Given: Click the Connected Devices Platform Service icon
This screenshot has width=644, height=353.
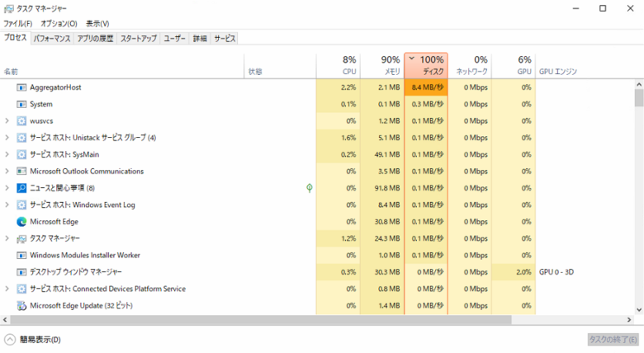Looking at the screenshot, I should 21,289.
